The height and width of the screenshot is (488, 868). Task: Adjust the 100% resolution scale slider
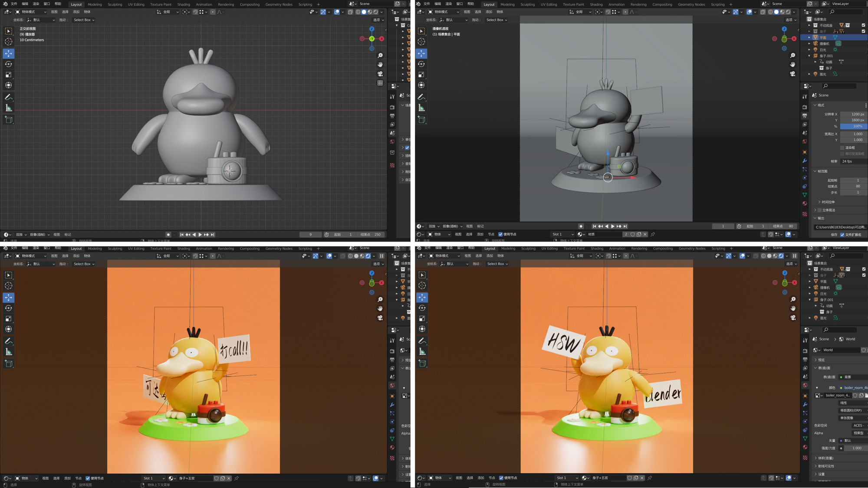(854, 126)
